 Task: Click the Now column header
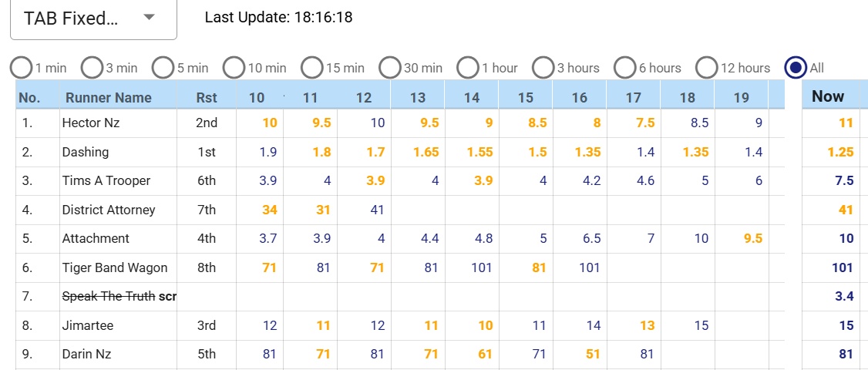pos(828,96)
